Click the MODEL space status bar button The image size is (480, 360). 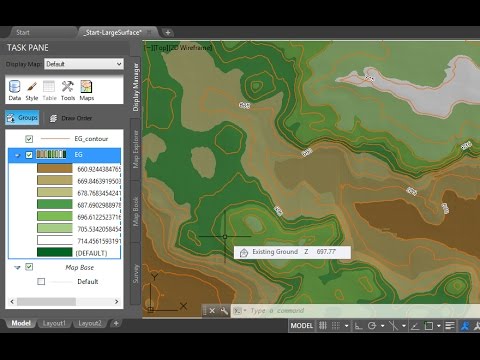click(x=302, y=326)
